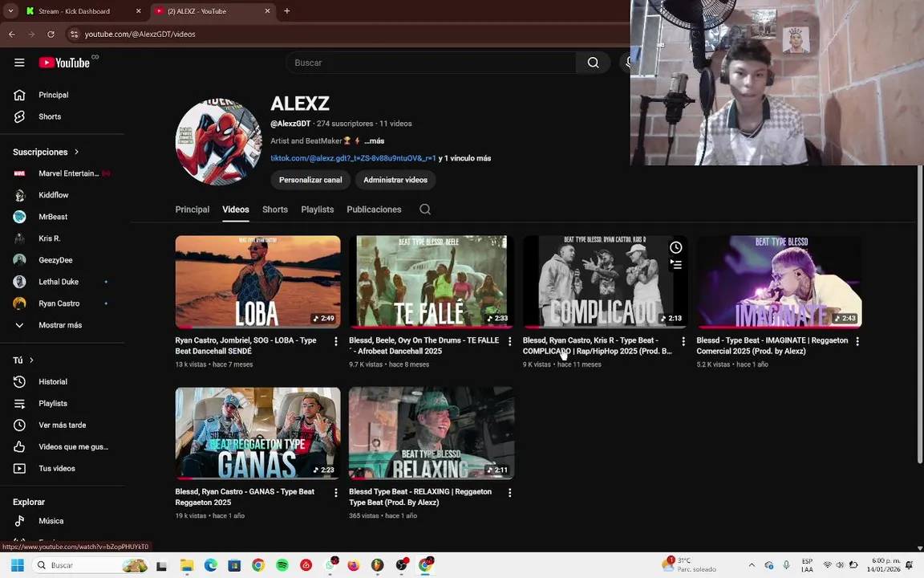Open options menu for RELAXING video
Screen dimensions: 924x578
coord(510,492)
